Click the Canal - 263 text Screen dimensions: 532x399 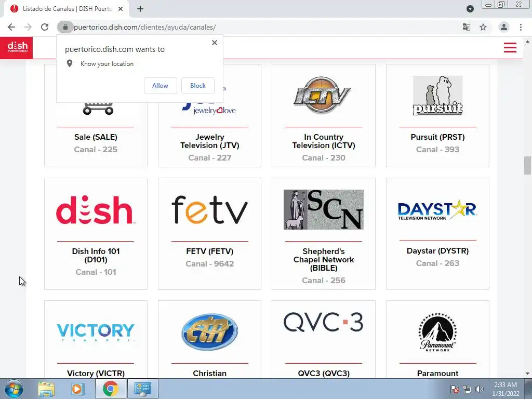point(437,263)
